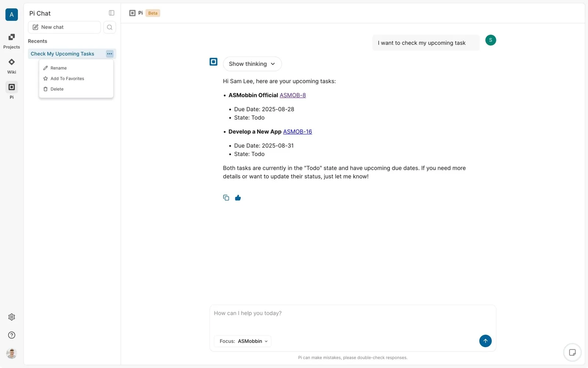This screenshot has height=368, width=588.
Task: Click the 'Develop a New App' task title
Action: 255,132
